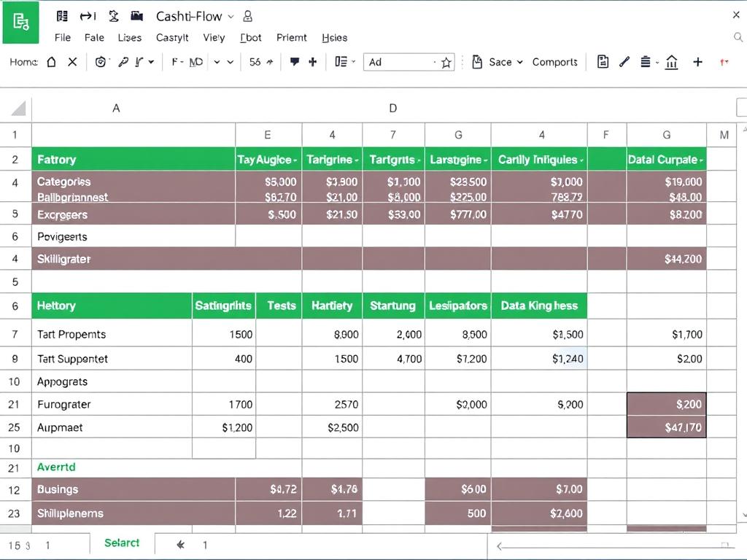The width and height of the screenshot is (747, 560).
Task: Click the Comports button on the toolbar
Action: click(x=555, y=62)
